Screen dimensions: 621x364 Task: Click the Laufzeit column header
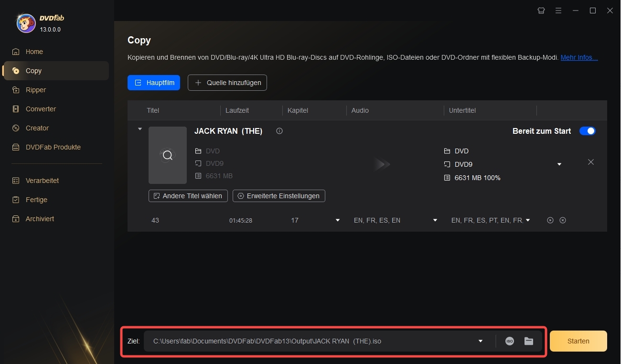(237, 110)
